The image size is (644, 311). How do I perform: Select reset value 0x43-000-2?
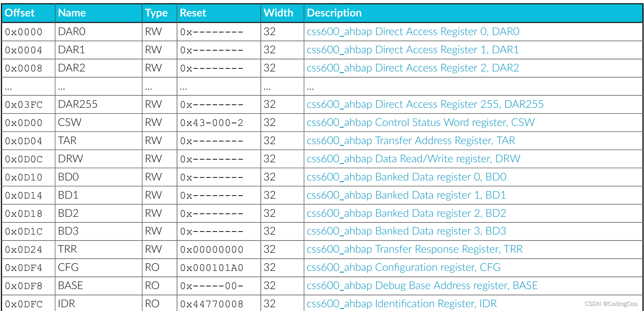click(212, 123)
